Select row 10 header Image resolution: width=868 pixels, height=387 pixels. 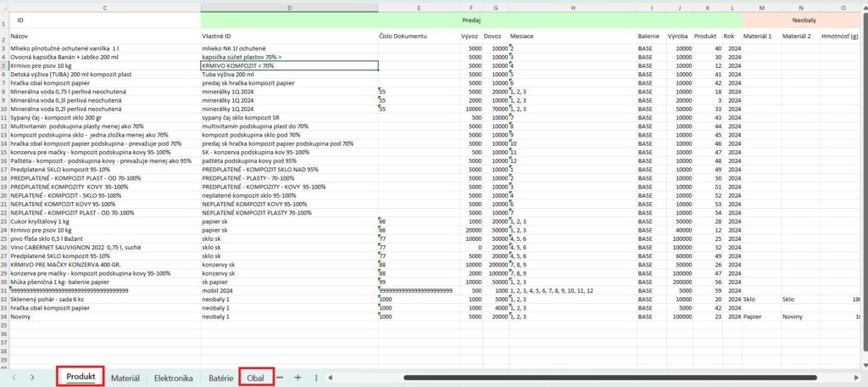pyautogui.click(x=3, y=109)
